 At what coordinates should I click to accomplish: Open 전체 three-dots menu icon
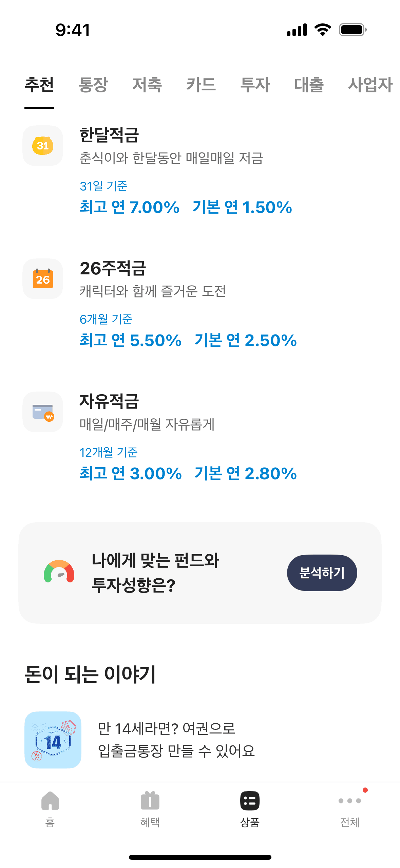(349, 801)
